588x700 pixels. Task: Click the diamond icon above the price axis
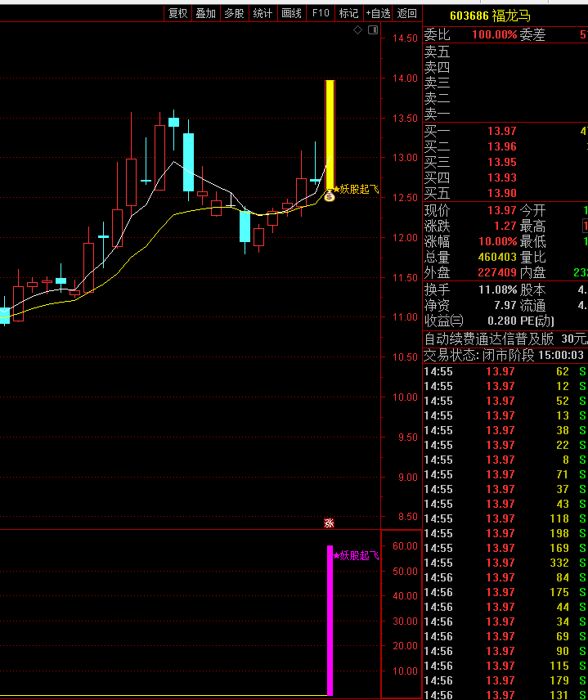[x=357, y=30]
